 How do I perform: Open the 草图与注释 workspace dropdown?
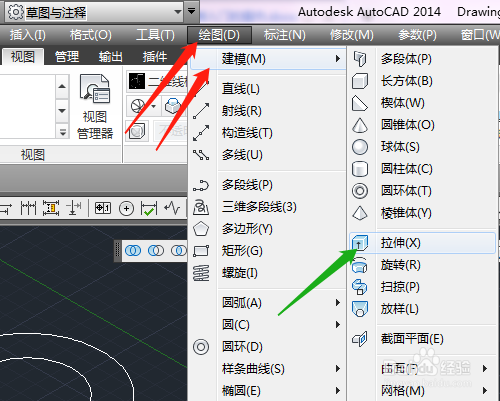pos(178,12)
